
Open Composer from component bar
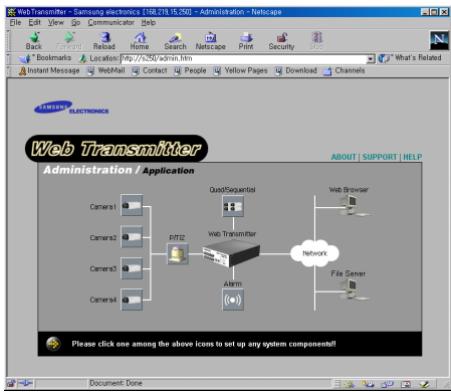click(424, 384)
